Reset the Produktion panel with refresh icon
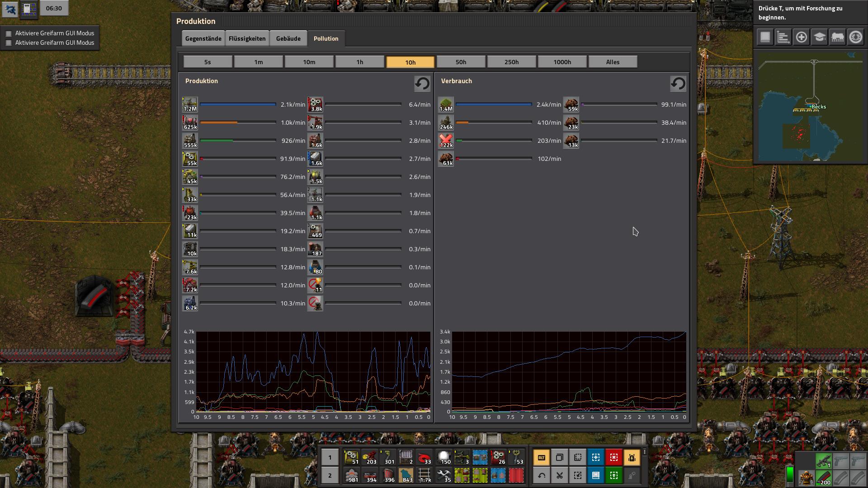The width and height of the screenshot is (868, 488). tap(422, 84)
